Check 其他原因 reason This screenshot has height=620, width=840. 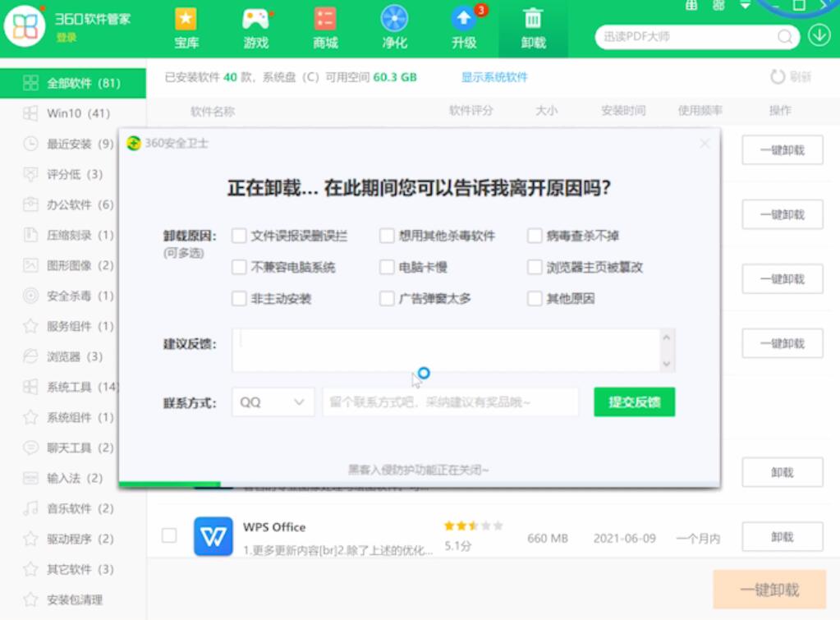[535, 298]
